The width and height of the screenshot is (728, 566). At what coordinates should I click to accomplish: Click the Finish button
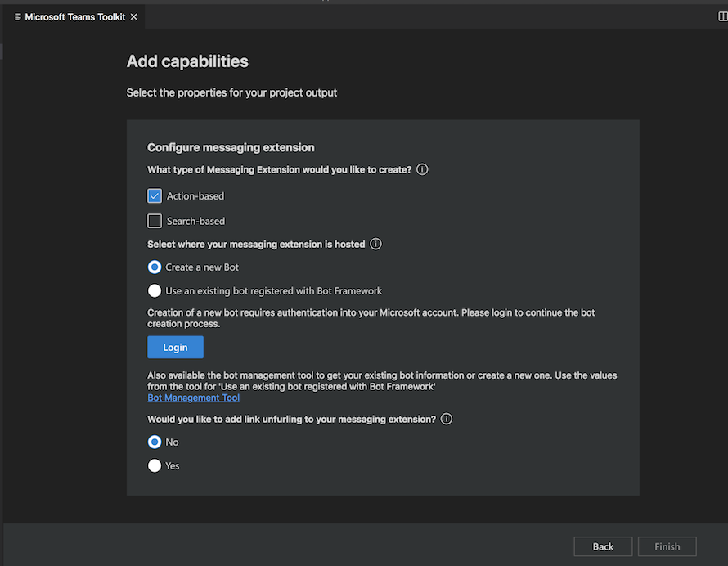pyautogui.click(x=667, y=546)
